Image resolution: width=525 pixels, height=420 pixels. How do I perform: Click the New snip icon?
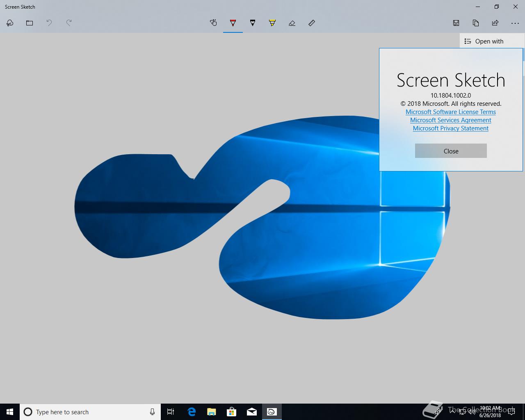tap(10, 23)
